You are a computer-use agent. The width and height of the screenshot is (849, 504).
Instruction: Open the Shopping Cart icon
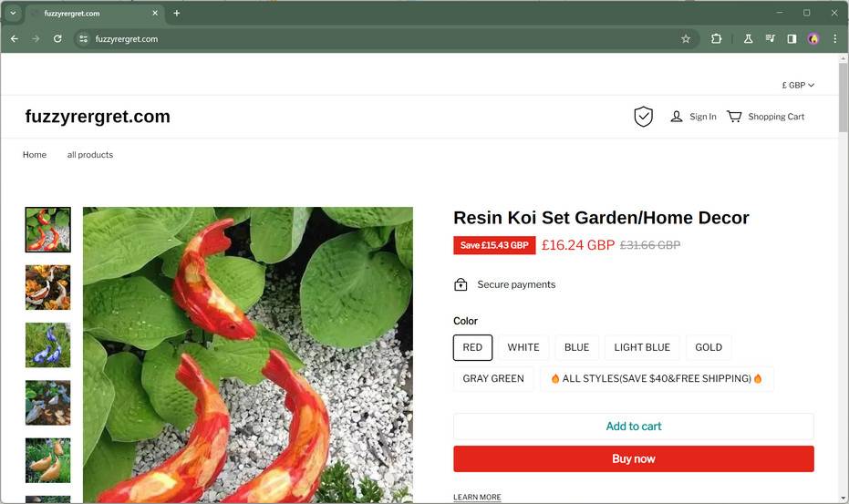[734, 117]
